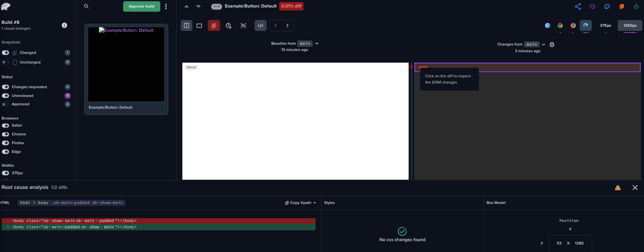This screenshot has height=252, width=644.
Task: Click the code DOM inspector icon
Action: pyautogui.click(x=260, y=25)
